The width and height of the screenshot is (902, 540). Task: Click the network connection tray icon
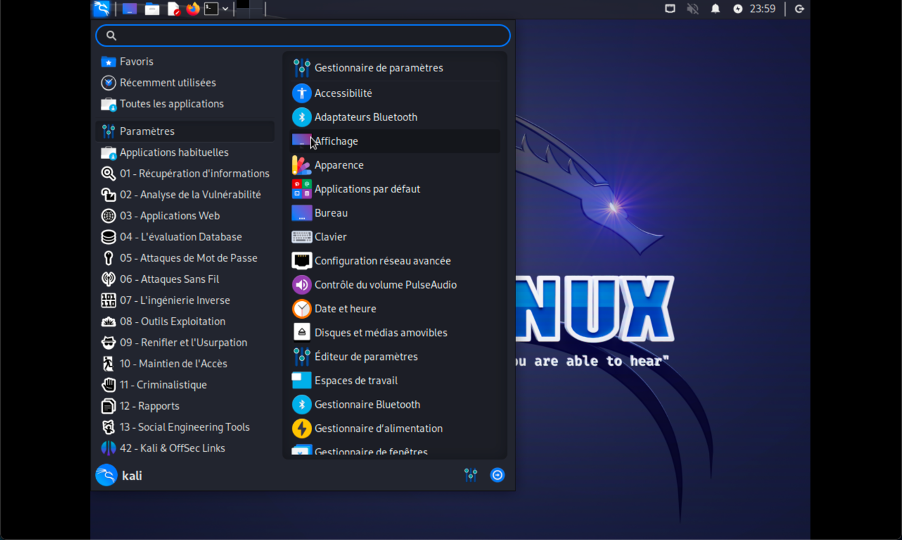[x=670, y=9]
